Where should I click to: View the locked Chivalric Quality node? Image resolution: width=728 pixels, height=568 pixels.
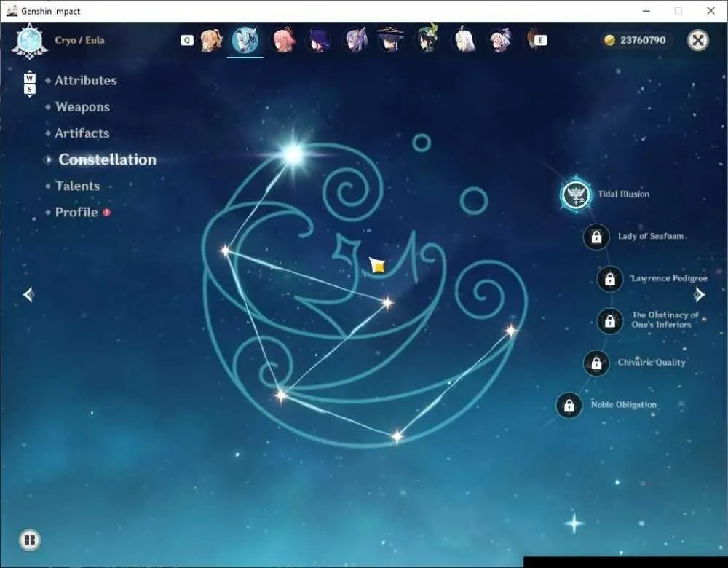[x=596, y=363]
